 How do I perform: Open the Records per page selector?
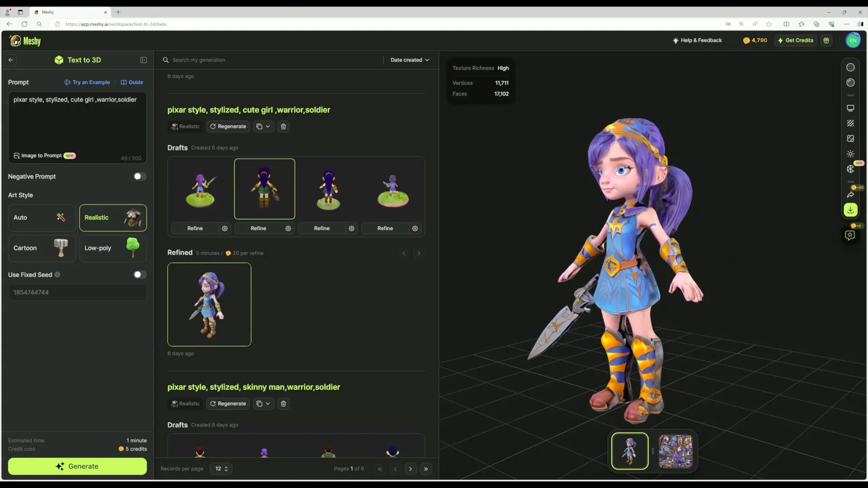click(221, 469)
